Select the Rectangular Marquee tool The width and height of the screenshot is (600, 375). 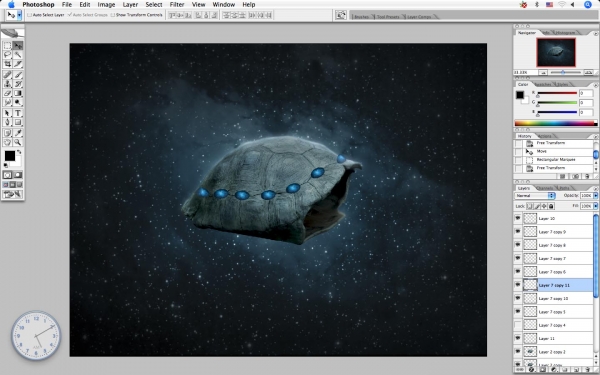7,46
